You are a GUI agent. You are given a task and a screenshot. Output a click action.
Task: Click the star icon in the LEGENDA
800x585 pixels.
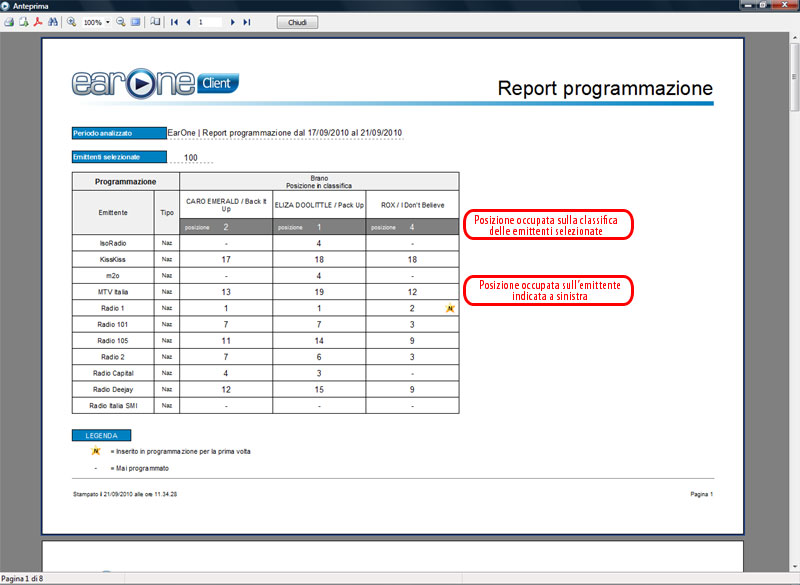point(95,451)
